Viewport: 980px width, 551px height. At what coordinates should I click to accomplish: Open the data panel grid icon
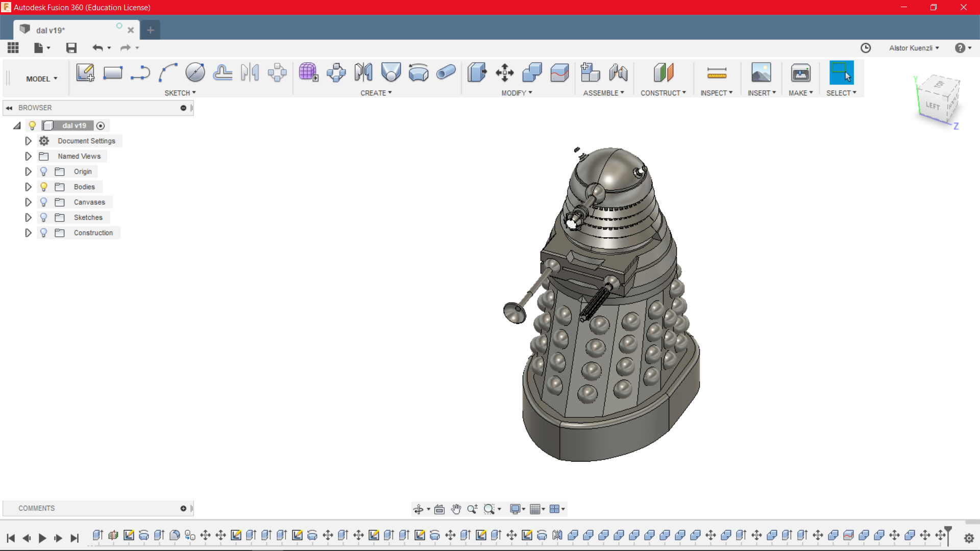[13, 48]
